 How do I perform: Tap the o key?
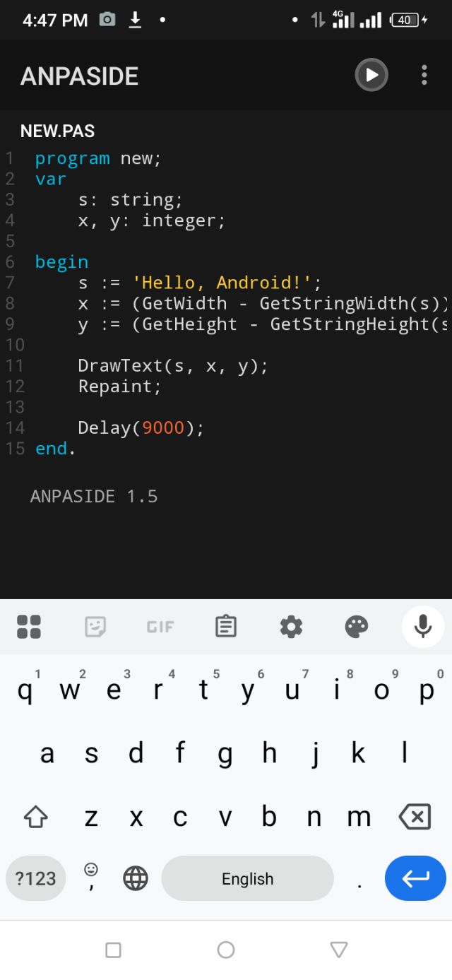(x=382, y=691)
